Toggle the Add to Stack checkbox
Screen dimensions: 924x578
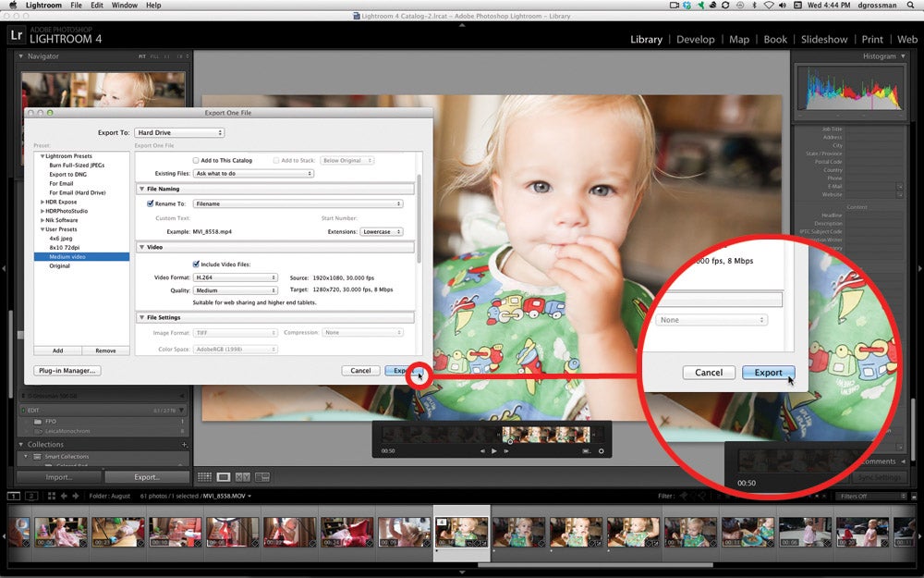pos(275,160)
